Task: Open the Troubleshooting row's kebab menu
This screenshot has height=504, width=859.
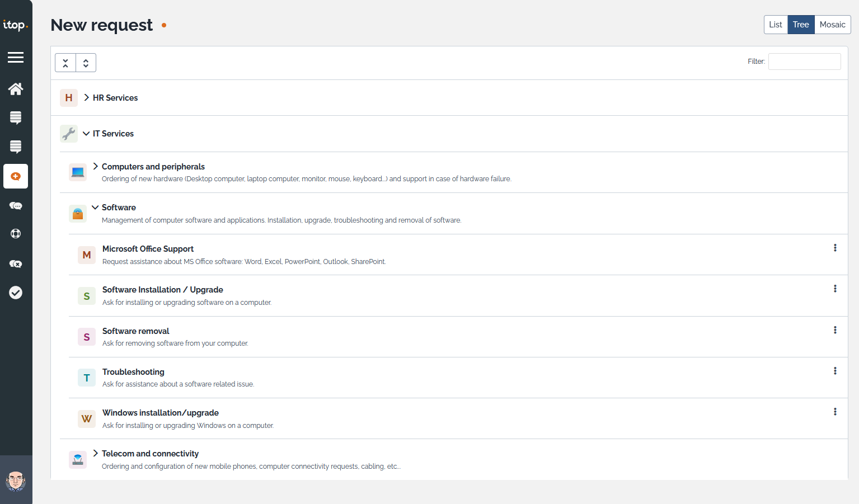Action: pos(835,371)
